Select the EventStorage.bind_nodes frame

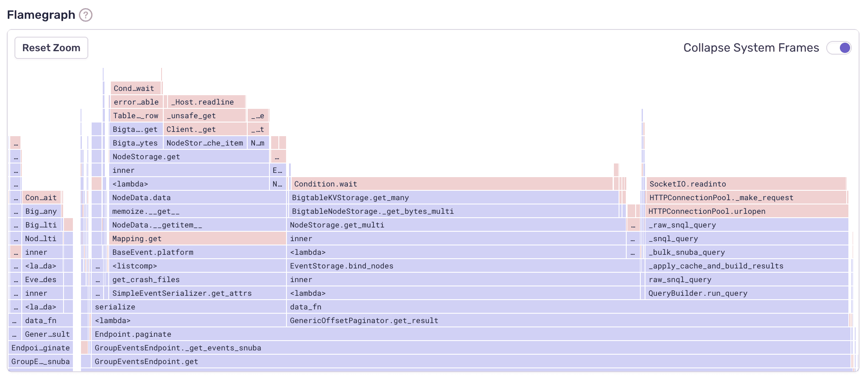[x=463, y=266]
